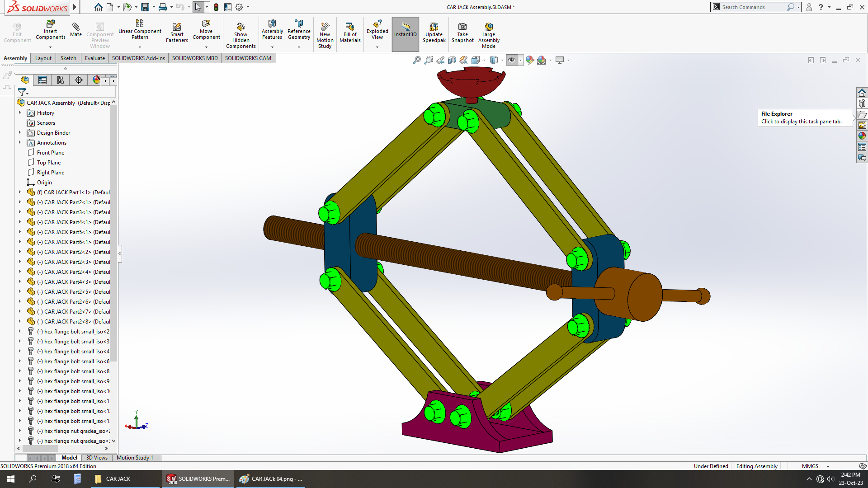
Task: Expand CAR JACK Part3<1> node
Action: click(x=20, y=212)
